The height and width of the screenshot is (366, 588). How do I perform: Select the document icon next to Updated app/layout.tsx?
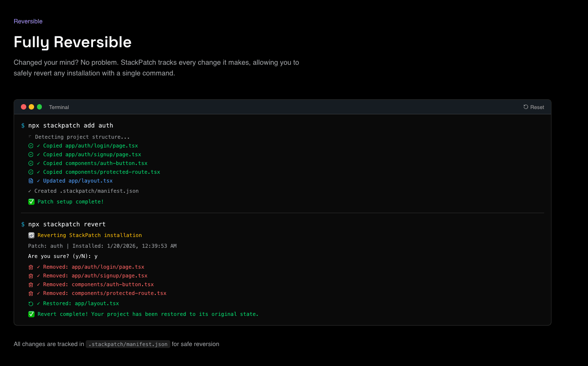point(31,181)
